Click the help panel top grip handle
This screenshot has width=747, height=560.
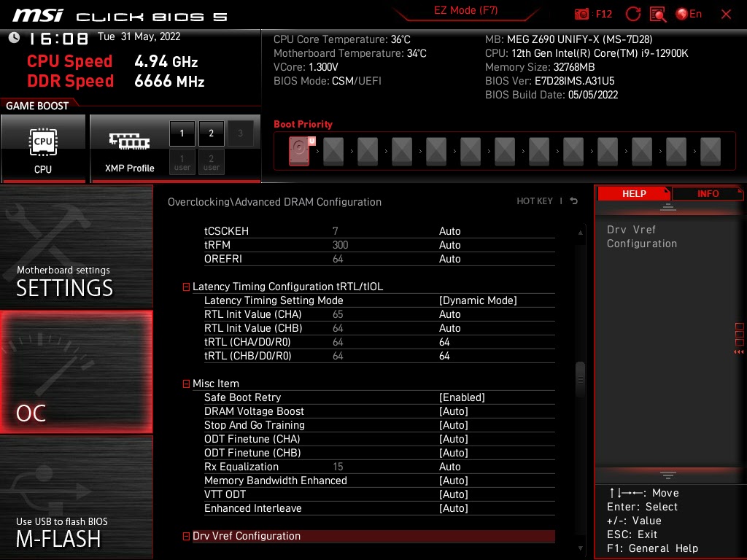coord(668,206)
